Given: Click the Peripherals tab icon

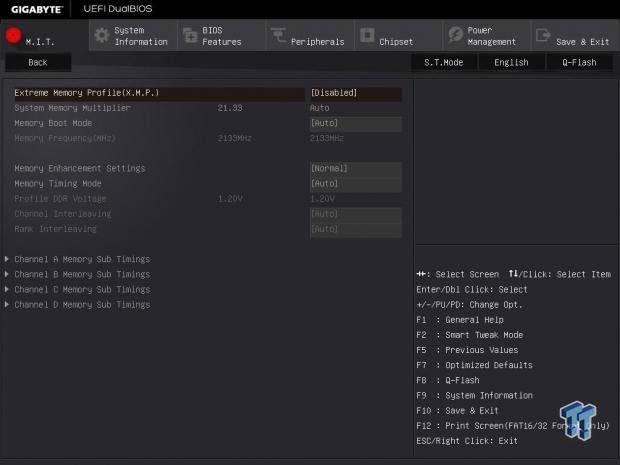Looking at the screenshot, I should click(277, 36).
